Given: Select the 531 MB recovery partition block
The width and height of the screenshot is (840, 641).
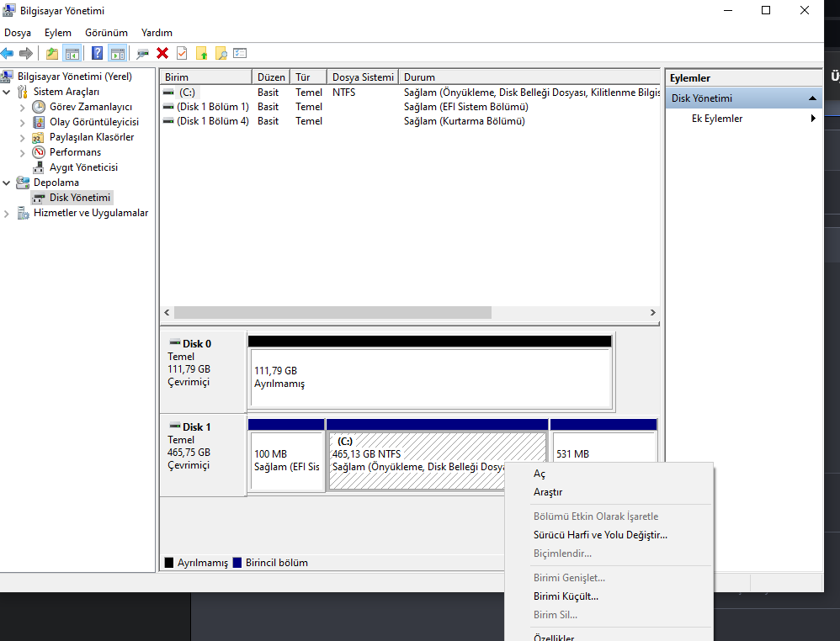Looking at the screenshot, I should click(x=603, y=448).
